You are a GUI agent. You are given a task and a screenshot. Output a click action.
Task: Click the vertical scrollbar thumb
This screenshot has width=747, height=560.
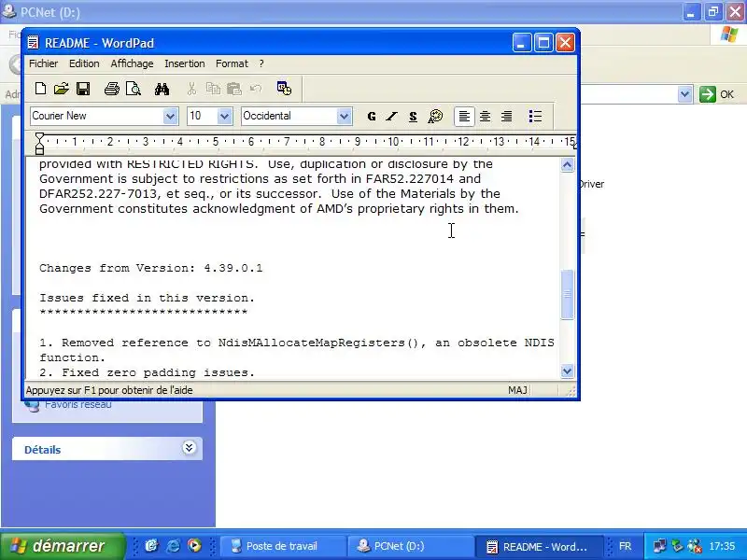point(567,294)
